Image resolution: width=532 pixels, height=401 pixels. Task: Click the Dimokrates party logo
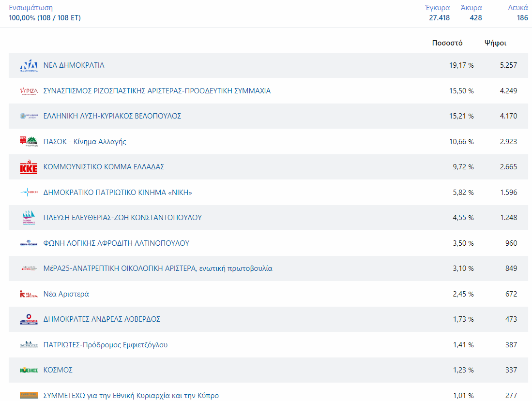pyautogui.click(x=29, y=319)
